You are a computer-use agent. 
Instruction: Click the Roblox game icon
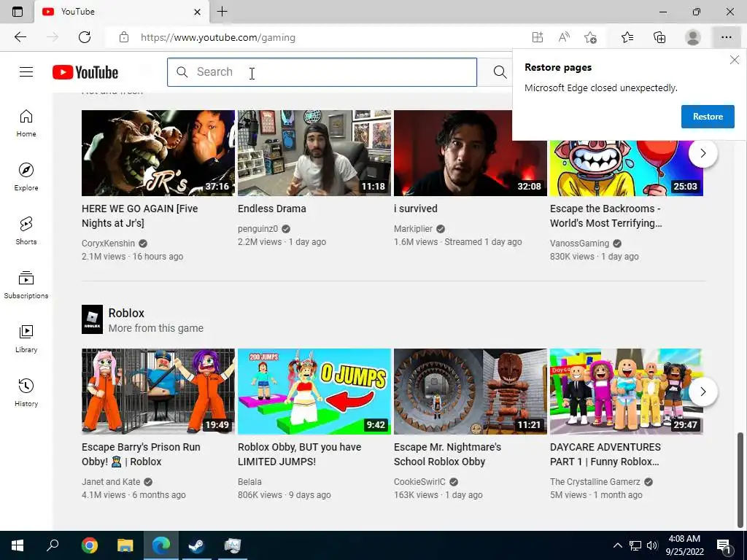(x=92, y=319)
